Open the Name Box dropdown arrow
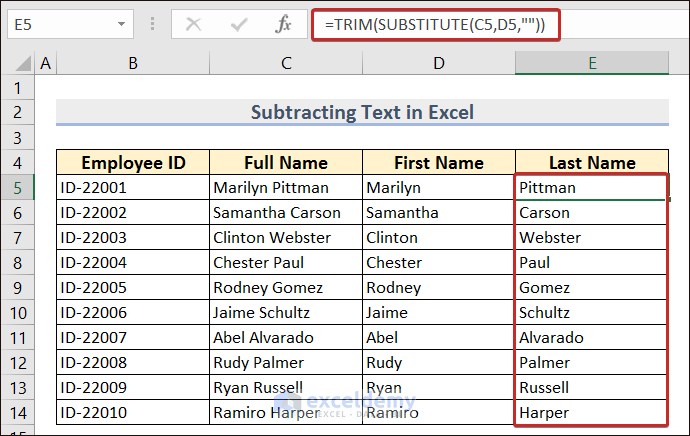The image size is (690, 436). coord(121,24)
